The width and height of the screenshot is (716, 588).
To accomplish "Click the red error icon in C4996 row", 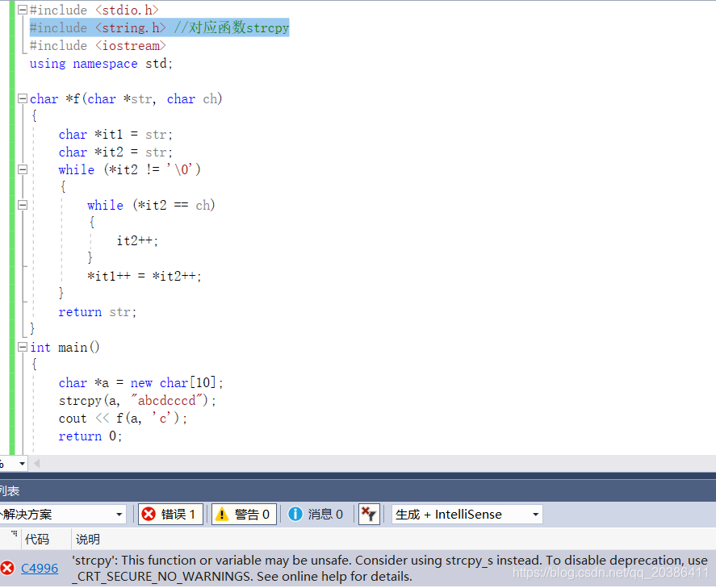I will click(x=7, y=569).
